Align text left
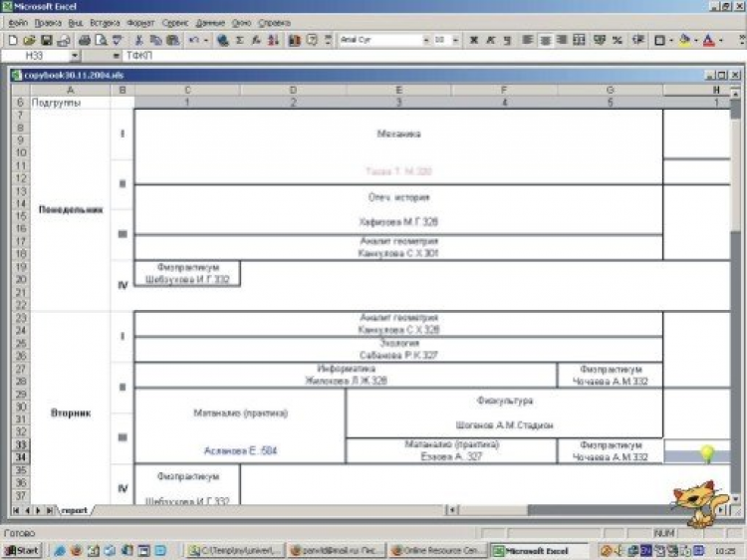747x560 pixels. click(527, 41)
